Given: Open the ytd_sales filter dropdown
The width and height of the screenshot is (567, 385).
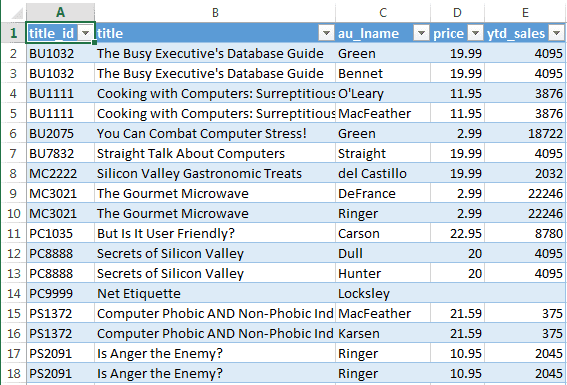Looking at the screenshot, I should [x=556, y=33].
